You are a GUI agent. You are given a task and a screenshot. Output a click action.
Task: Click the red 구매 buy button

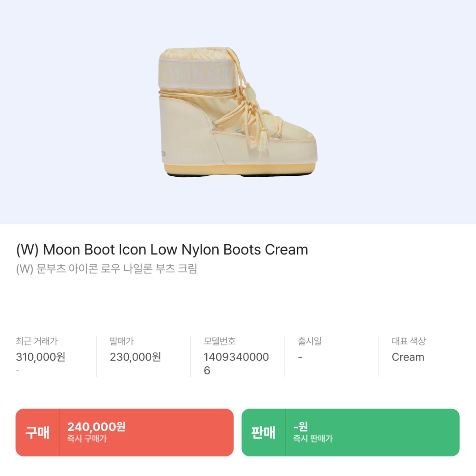tap(37, 432)
